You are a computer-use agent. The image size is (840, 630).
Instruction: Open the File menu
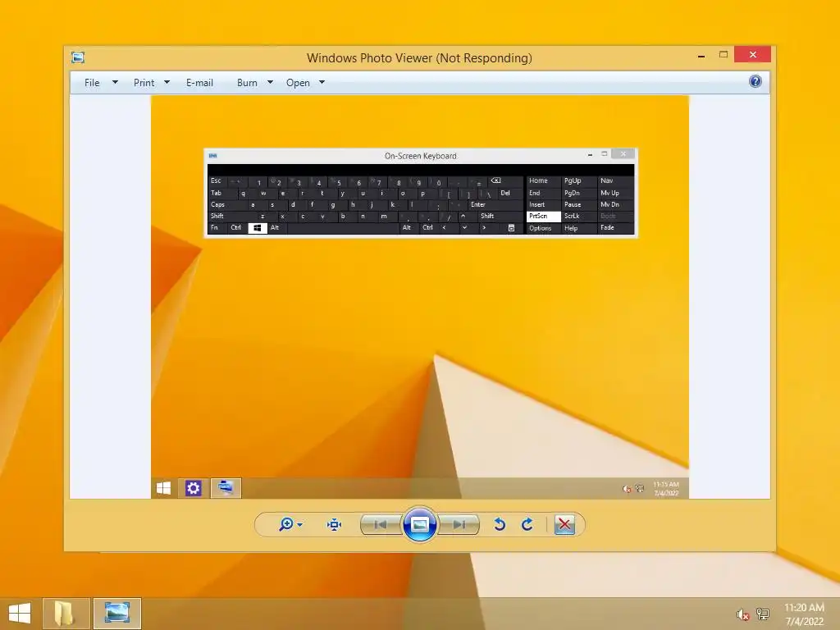pos(92,83)
